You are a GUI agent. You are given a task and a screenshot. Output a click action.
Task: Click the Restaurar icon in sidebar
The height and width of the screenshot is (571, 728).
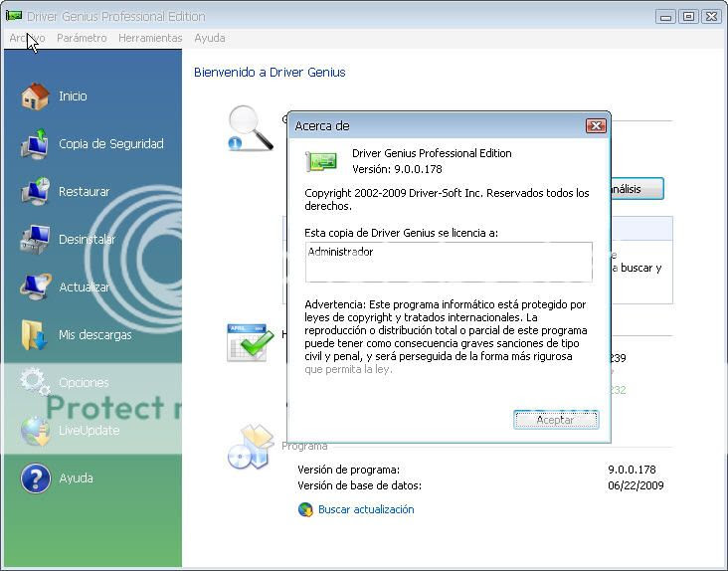(35, 191)
